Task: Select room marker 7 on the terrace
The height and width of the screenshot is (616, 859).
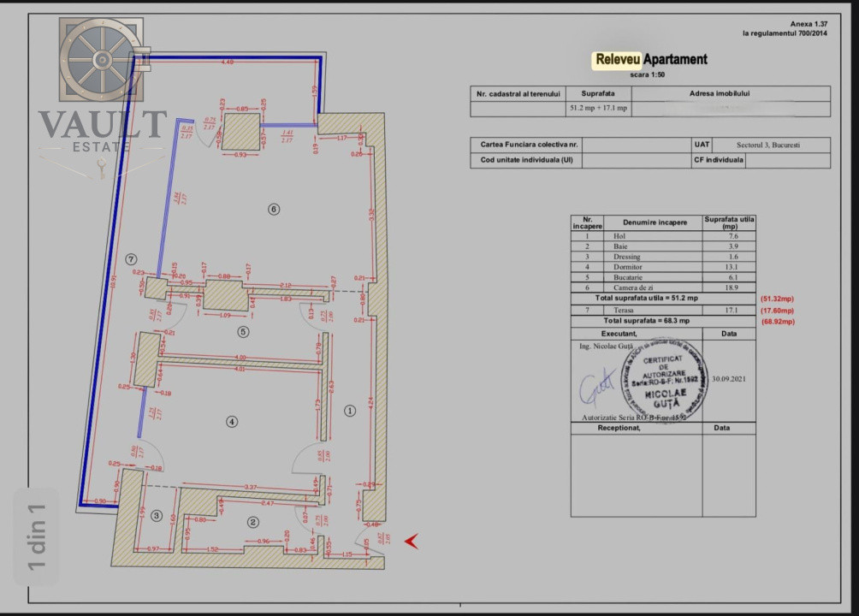Action: (130, 258)
